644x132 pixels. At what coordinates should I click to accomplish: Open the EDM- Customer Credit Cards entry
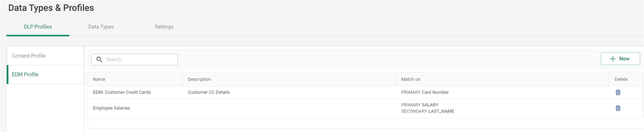[x=122, y=92]
